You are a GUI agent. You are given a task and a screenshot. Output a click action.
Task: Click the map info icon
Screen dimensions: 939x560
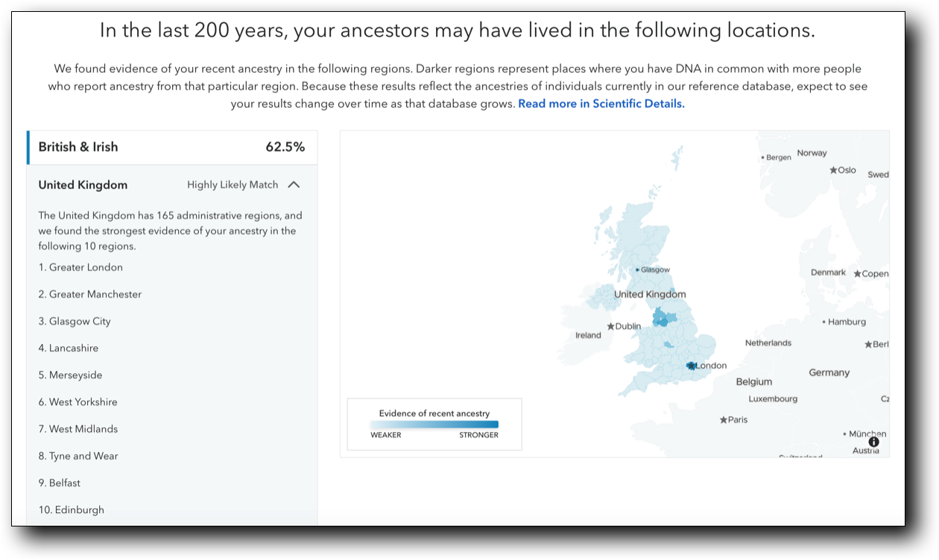click(873, 442)
